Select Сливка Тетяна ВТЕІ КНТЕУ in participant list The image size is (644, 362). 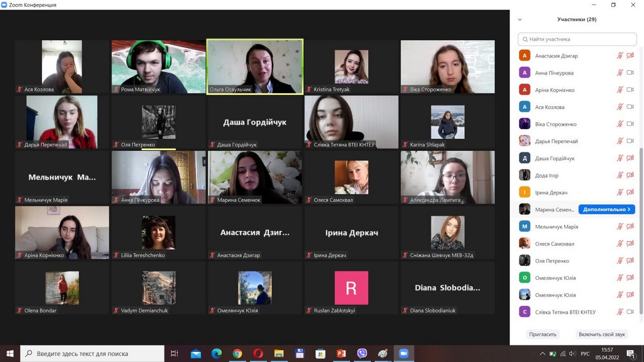point(565,312)
